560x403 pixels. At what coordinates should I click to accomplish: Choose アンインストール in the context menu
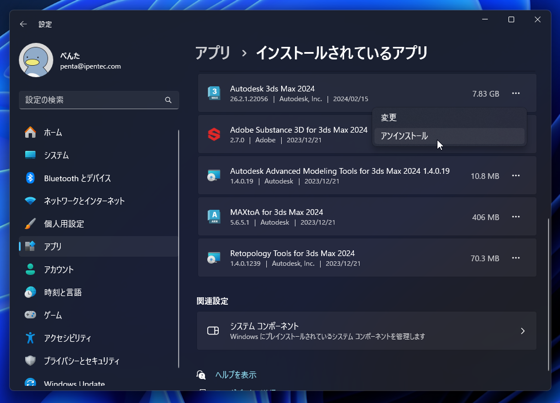pyautogui.click(x=449, y=136)
